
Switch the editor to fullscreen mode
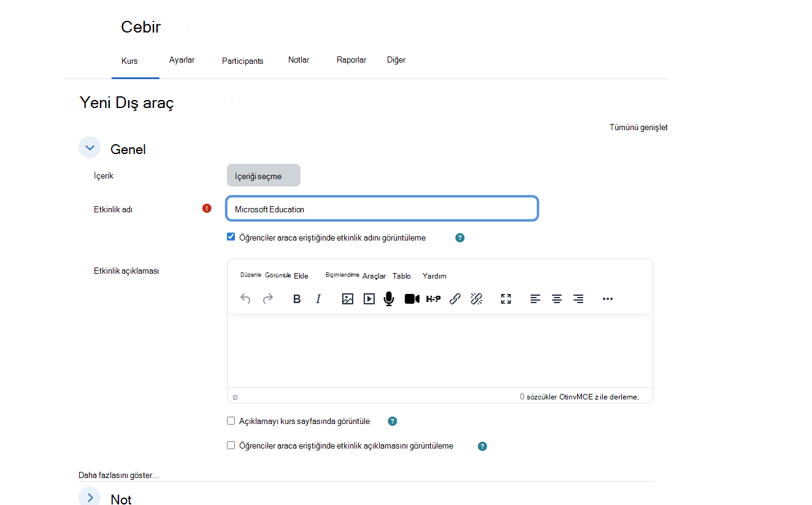(506, 299)
